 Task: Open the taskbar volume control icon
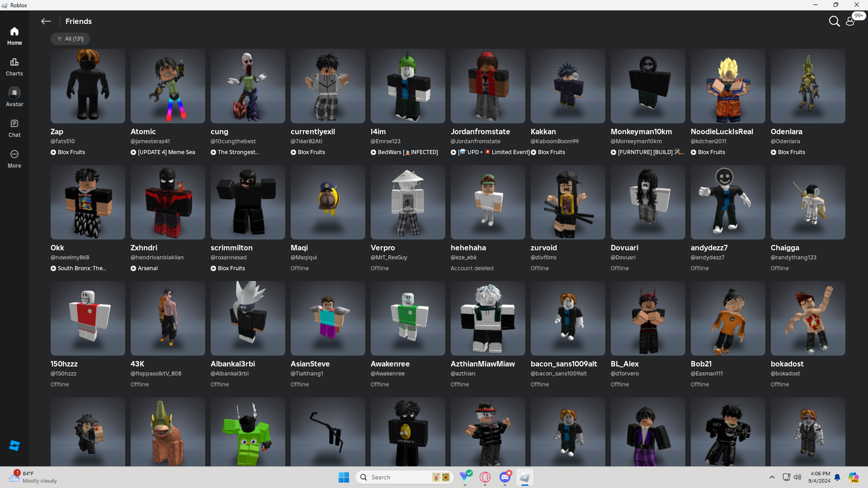(x=797, y=477)
